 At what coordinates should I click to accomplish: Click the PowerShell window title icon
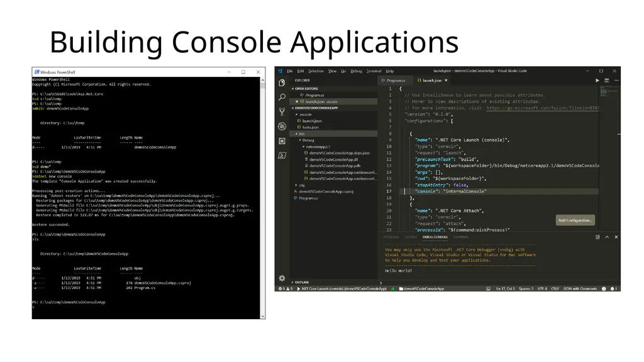(x=36, y=72)
